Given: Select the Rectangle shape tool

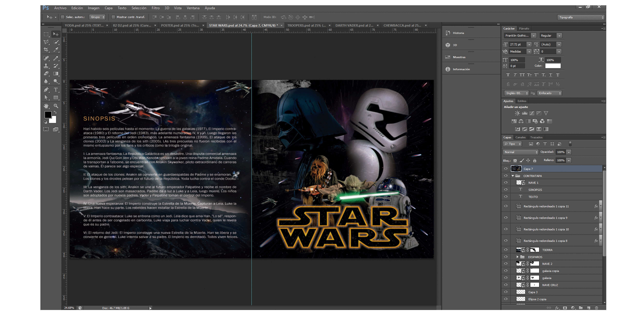Looking at the screenshot, I should point(56,97).
